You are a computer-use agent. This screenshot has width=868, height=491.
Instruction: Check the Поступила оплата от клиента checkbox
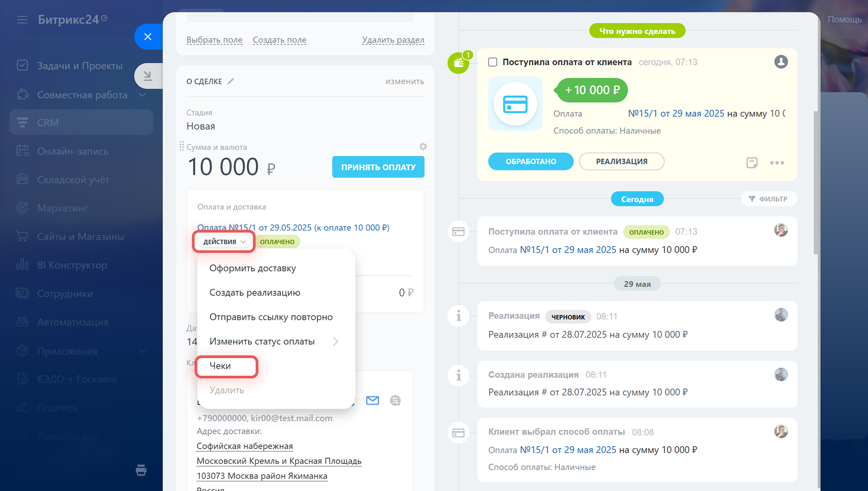(x=493, y=62)
